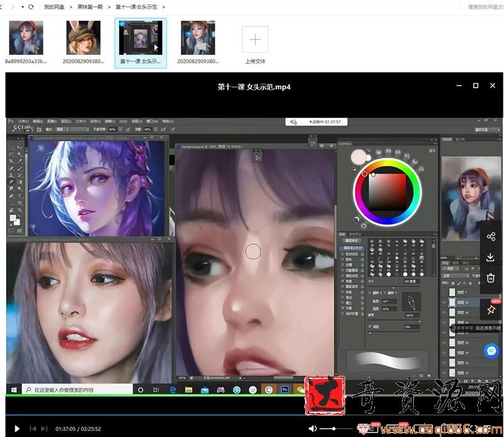Select the Eraser tool
The width and height of the screenshot is (504, 437).
[11, 182]
